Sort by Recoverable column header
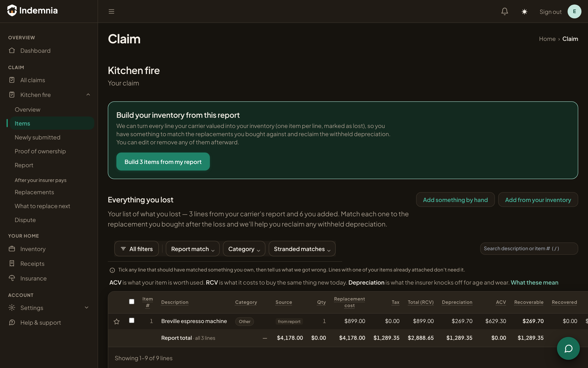The height and width of the screenshot is (368, 588). click(x=529, y=302)
